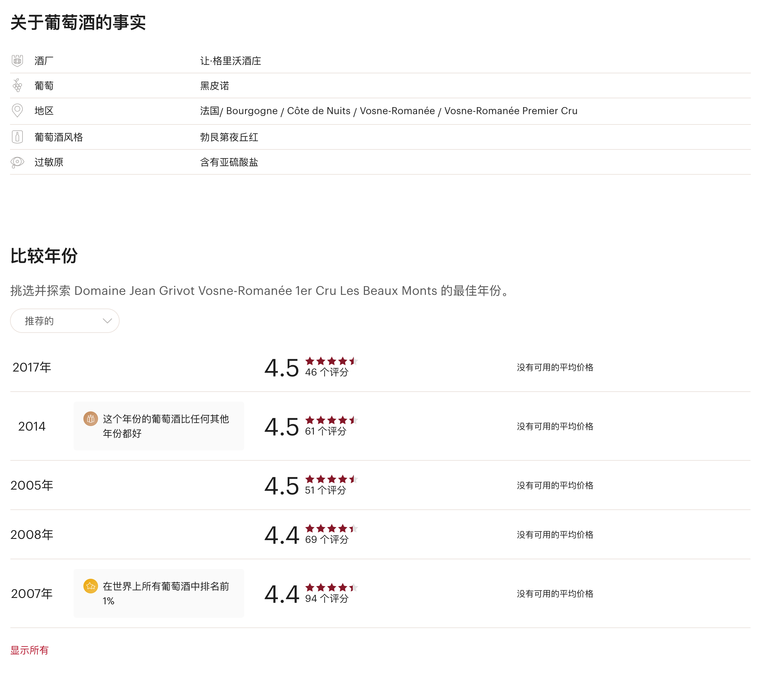784x695 pixels.
Task: Click the brown badge icon in the 2014 row
Action: click(x=90, y=419)
